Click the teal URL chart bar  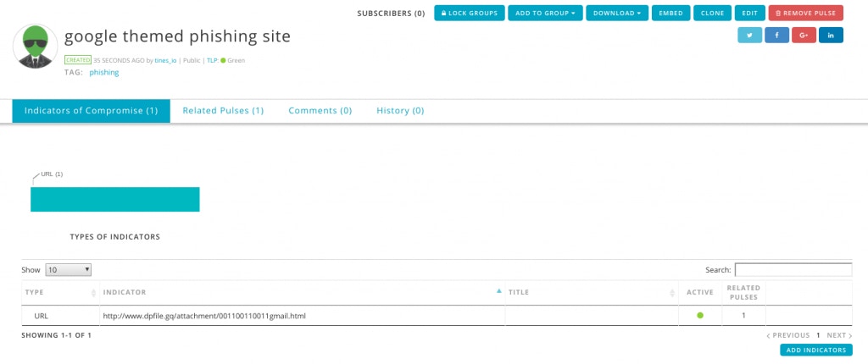tap(114, 199)
